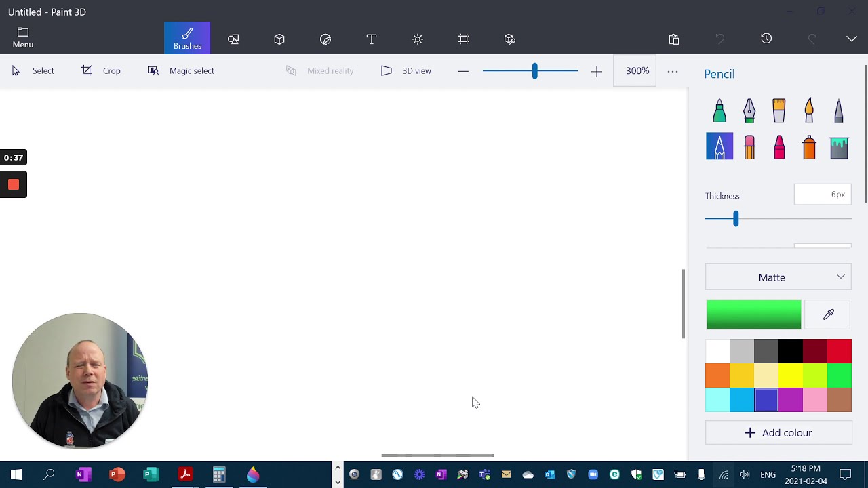Choose the bright red swatch
868x488 pixels.
click(840, 351)
